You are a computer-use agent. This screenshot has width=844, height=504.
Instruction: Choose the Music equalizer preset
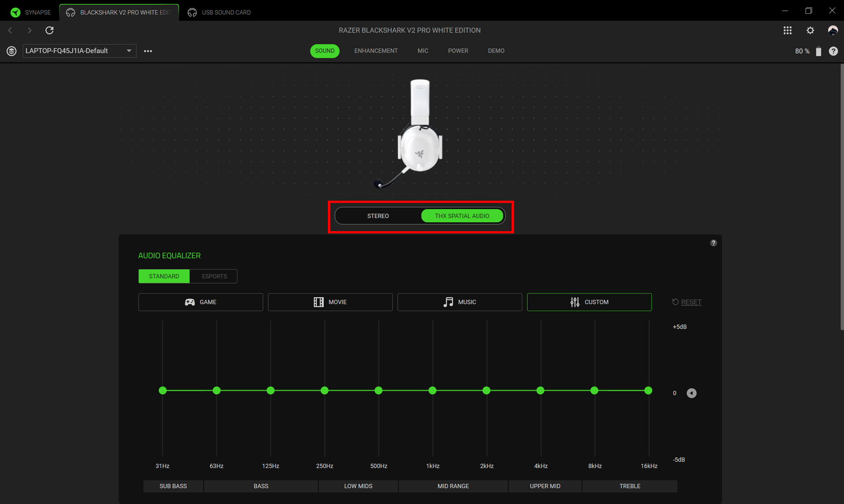coord(460,302)
